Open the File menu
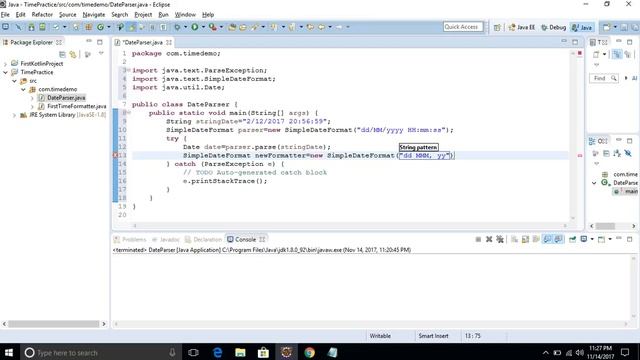The image size is (640, 360). (x=5, y=14)
